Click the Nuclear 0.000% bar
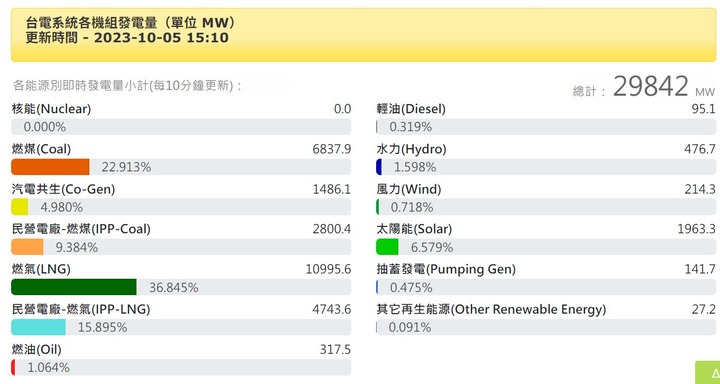 click(x=181, y=127)
